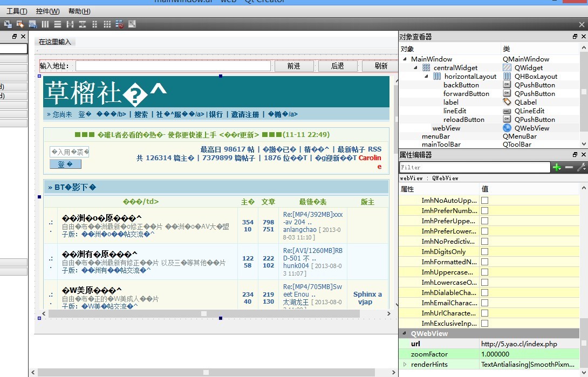Activate the Edit Buddies mode icon

tap(20, 24)
